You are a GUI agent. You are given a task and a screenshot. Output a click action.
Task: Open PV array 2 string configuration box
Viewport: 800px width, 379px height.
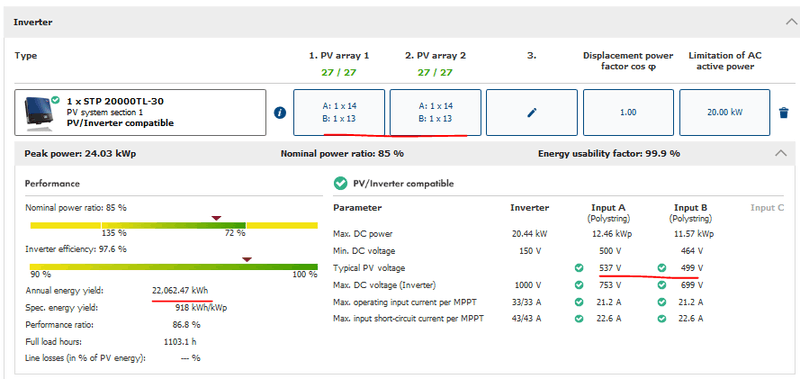pyautogui.click(x=435, y=112)
